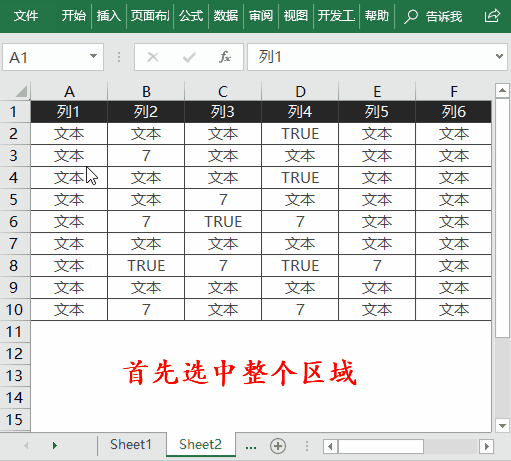Open the 公式 ribbon tab

[191, 16]
